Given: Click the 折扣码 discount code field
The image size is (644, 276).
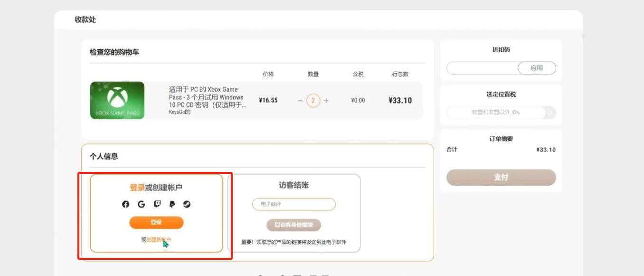Looking at the screenshot, I should coord(482,68).
